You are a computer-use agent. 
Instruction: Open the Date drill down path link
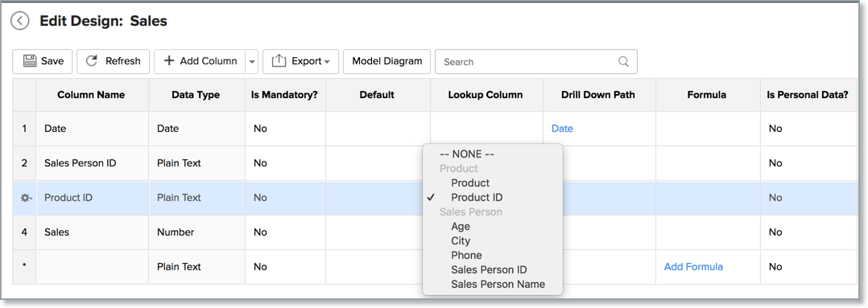[562, 129]
